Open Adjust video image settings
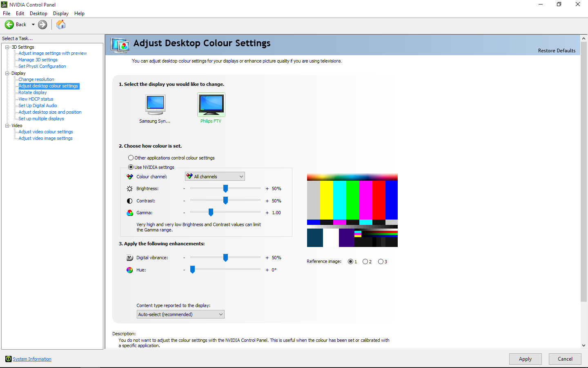This screenshot has height=368, width=588. 45,138
